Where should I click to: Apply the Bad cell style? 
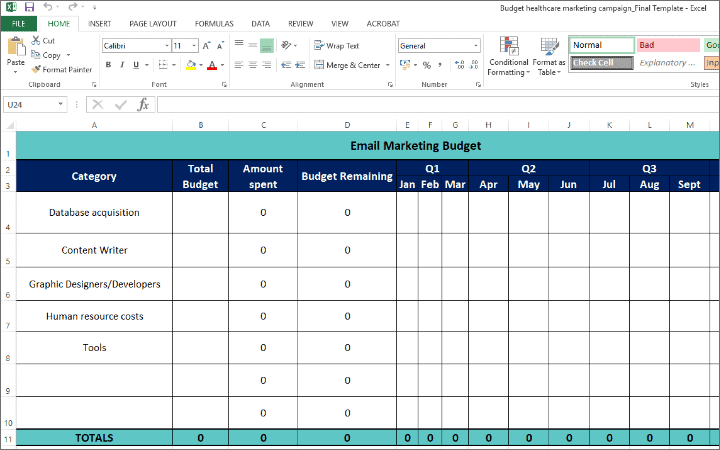(668, 45)
